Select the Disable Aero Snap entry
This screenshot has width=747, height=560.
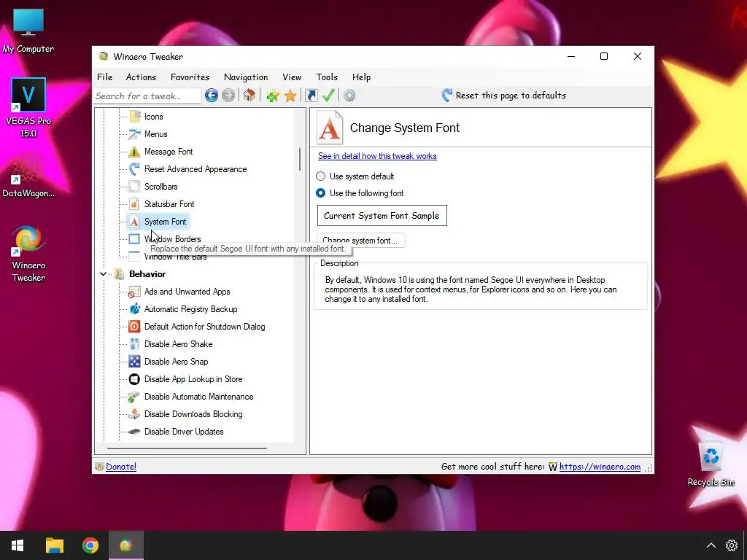177,362
